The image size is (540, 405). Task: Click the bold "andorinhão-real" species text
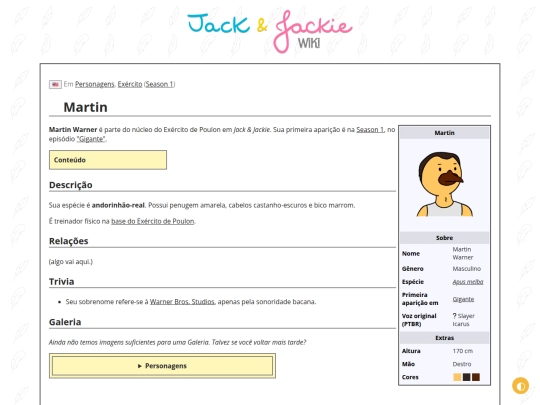tap(118, 205)
